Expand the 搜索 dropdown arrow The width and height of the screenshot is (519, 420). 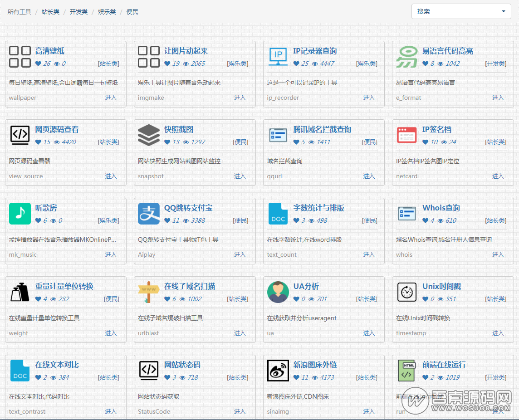click(x=504, y=11)
